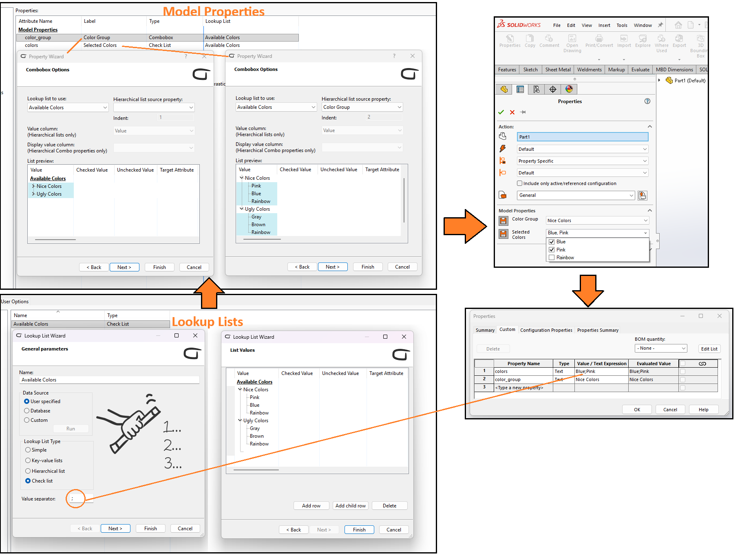
Task: Click the save icon beside Color Group
Action: coord(503,221)
